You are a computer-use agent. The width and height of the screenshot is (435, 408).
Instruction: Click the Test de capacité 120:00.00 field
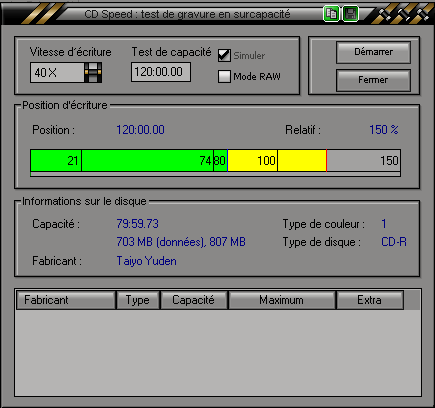(161, 72)
